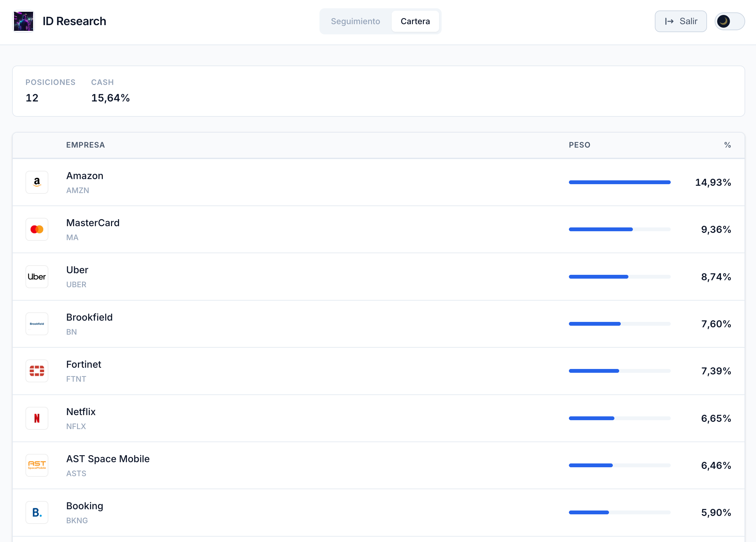Click the Brookfield logo icon
Image resolution: width=756 pixels, height=542 pixels.
click(37, 324)
